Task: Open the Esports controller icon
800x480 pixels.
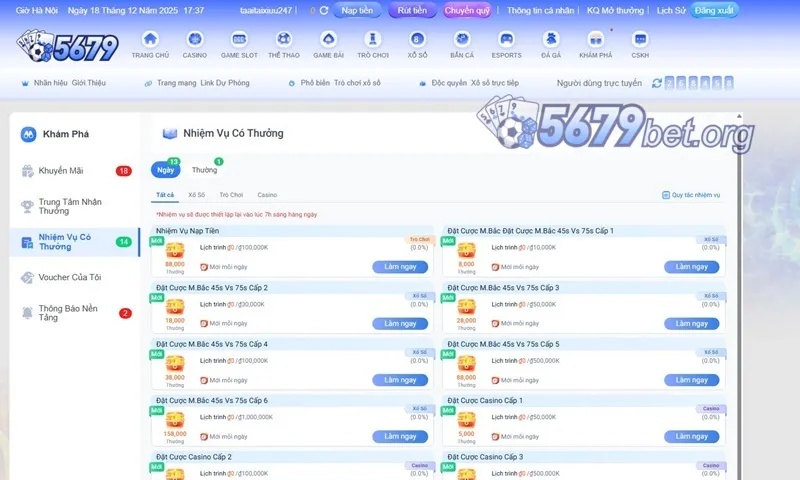Action: pyautogui.click(x=507, y=39)
